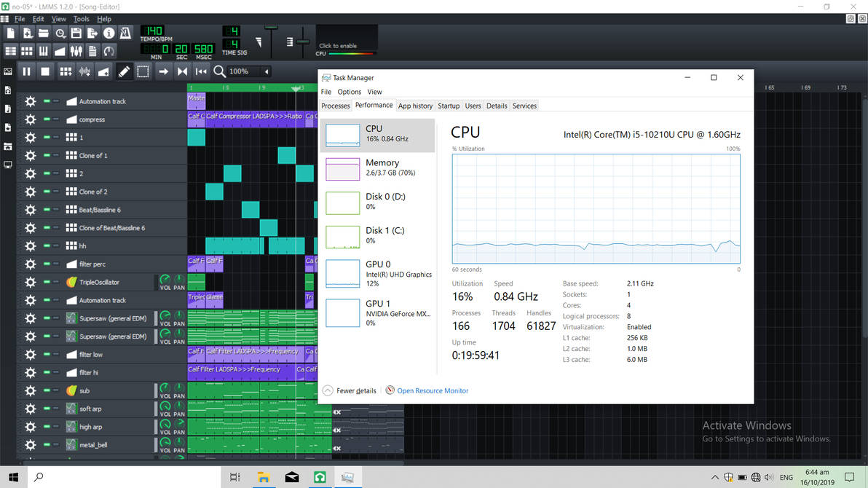
Task: Open an existing project with the folder icon
Action: [x=43, y=34]
